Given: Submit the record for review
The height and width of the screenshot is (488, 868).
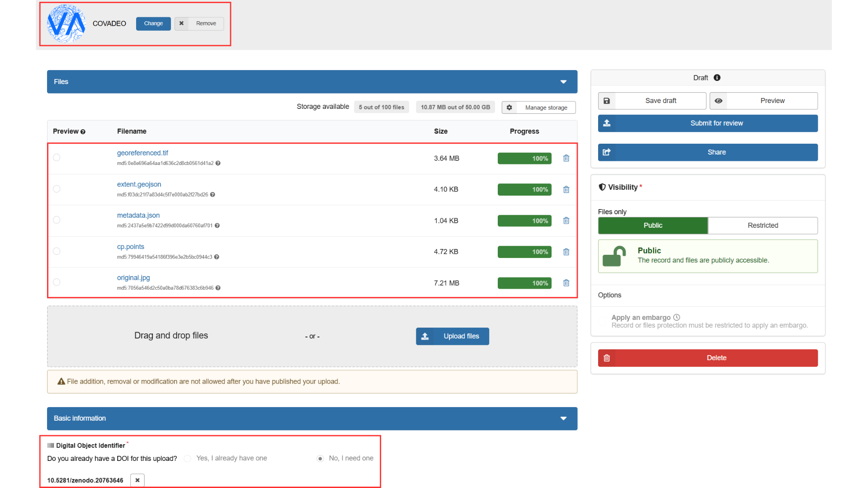Looking at the screenshot, I should click(708, 123).
